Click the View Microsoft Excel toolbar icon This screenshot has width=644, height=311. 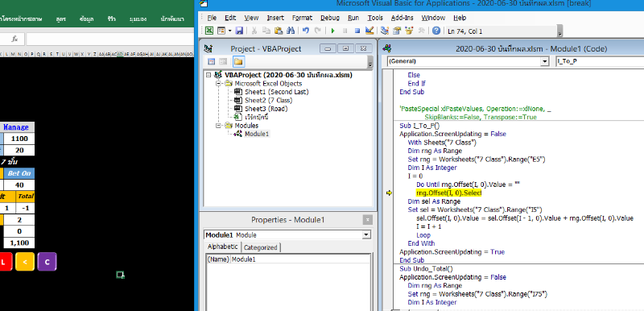[209, 31]
